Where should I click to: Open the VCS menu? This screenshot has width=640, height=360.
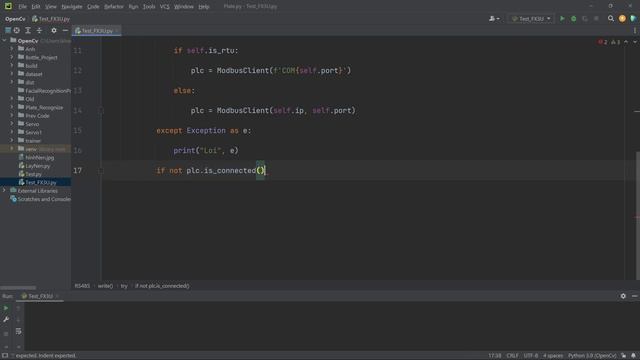click(x=164, y=7)
